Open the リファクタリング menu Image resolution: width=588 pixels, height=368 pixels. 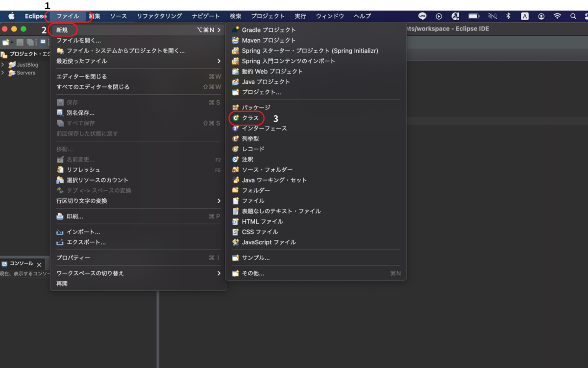coord(159,16)
